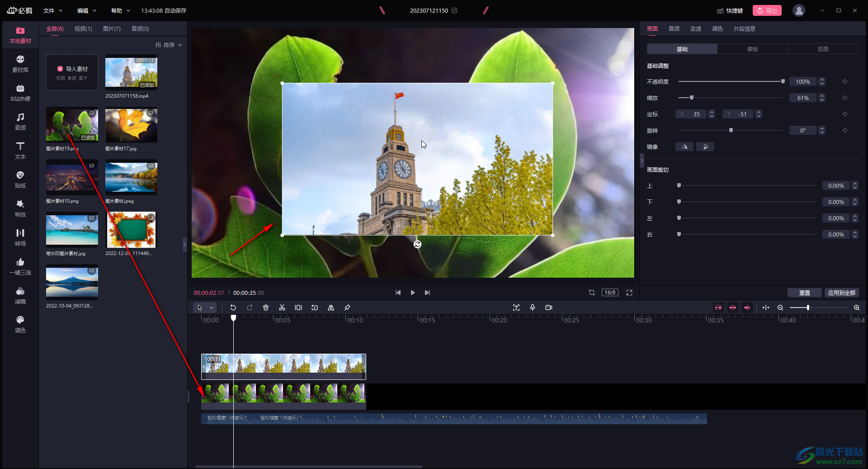The image size is (868, 469).
Task: Open the 快捷键 shortcuts button
Action: click(x=730, y=10)
